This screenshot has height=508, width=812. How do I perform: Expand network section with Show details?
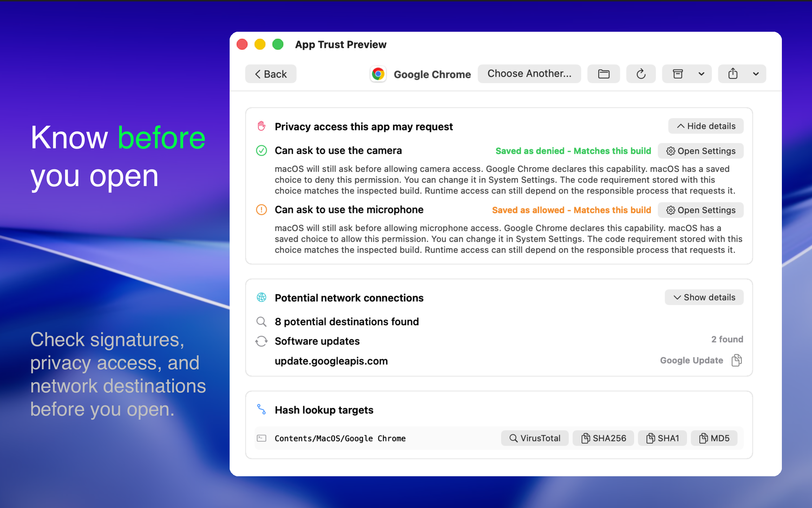coord(704,297)
